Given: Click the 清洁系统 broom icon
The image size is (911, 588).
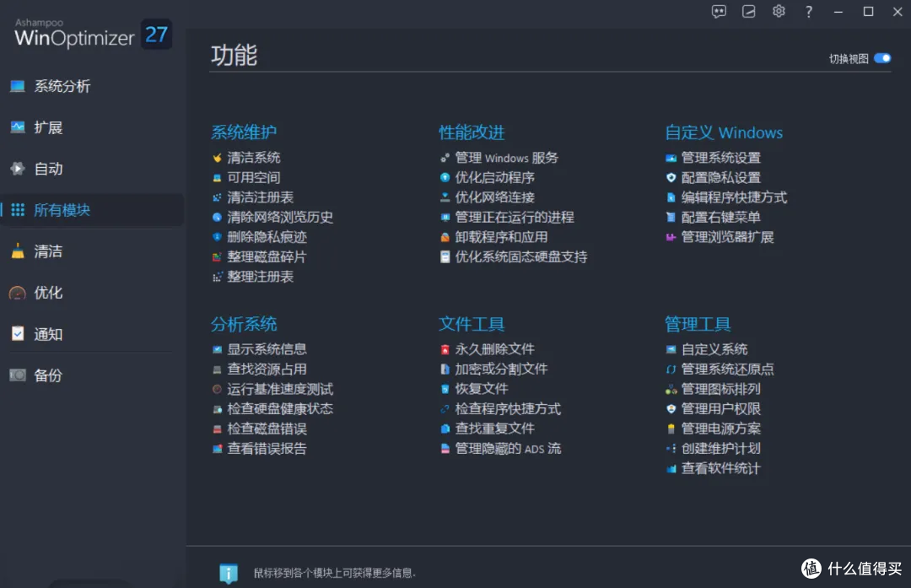Looking at the screenshot, I should [x=217, y=158].
